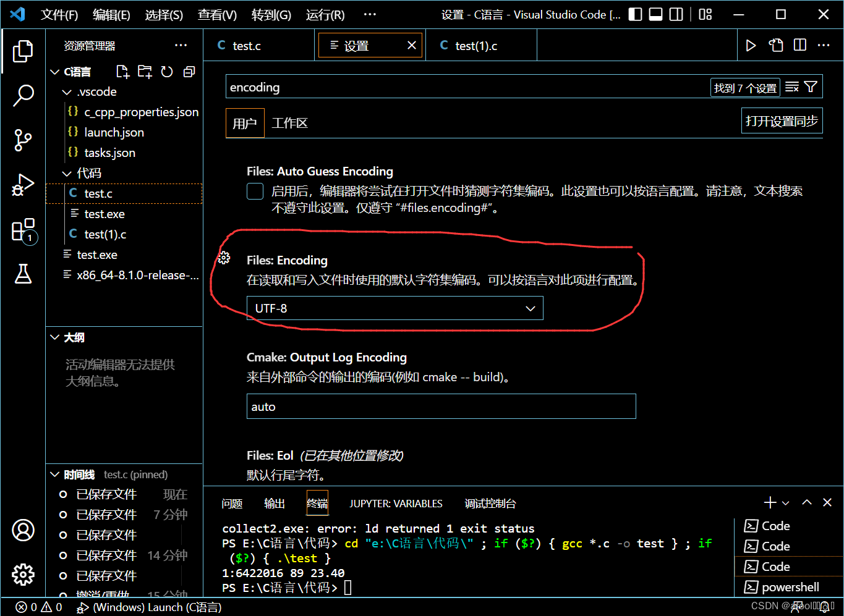Select the 用户 settings scope tab
844x616 pixels.
click(245, 123)
